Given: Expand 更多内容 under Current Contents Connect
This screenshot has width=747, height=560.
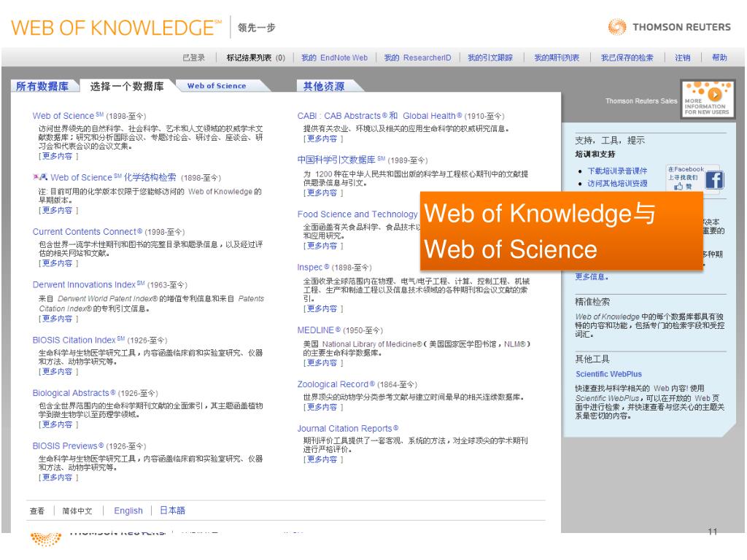Looking at the screenshot, I should click(x=58, y=263).
